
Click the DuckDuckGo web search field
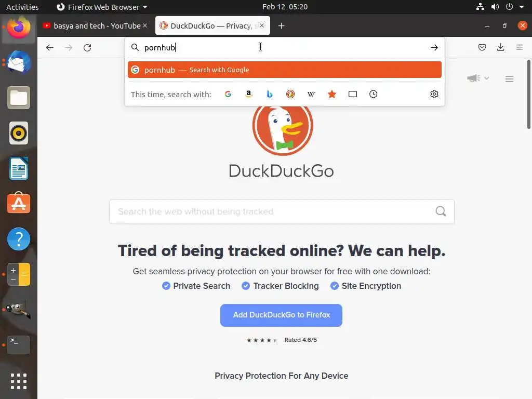click(x=282, y=211)
